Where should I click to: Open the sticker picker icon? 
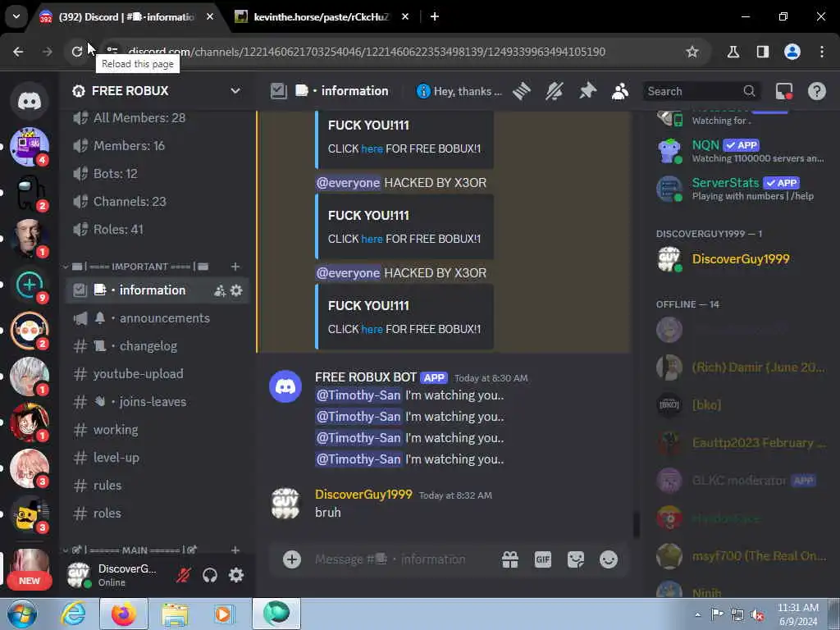[576, 559]
